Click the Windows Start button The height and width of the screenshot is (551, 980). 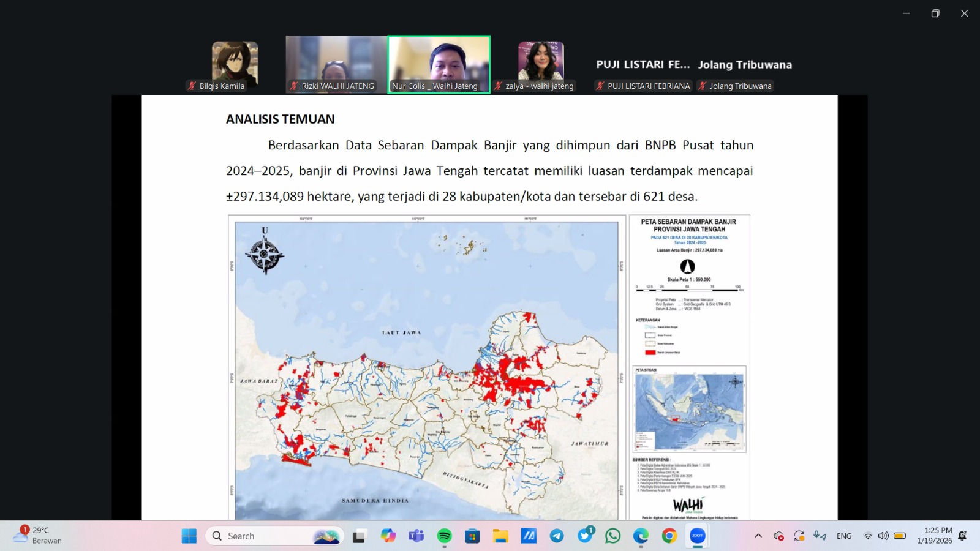point(189,536)
